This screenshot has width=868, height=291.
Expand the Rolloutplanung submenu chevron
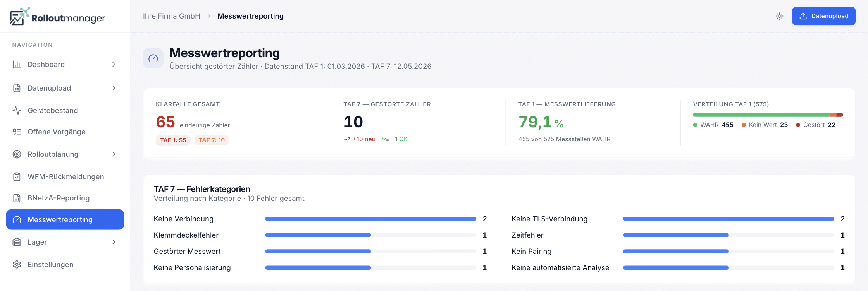tap(114, 154)
